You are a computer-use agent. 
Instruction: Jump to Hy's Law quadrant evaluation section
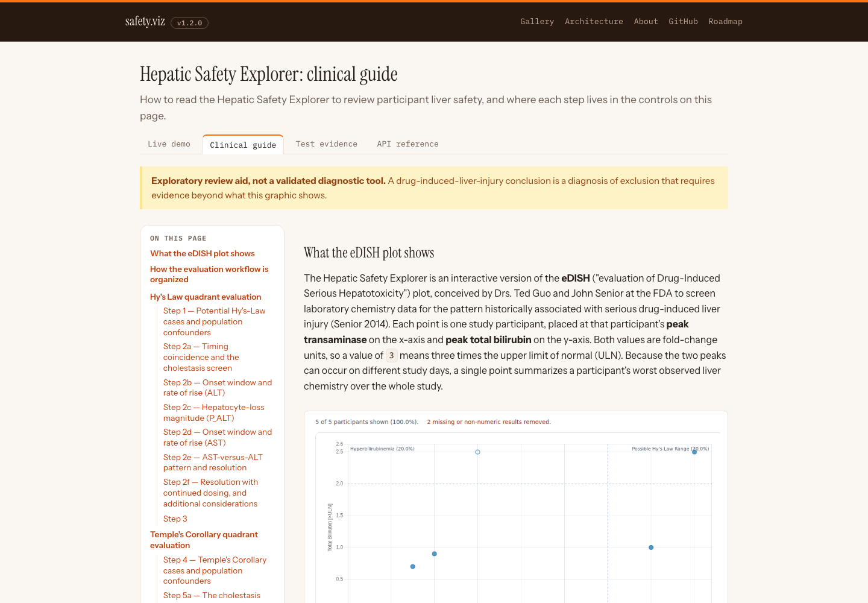206,297
